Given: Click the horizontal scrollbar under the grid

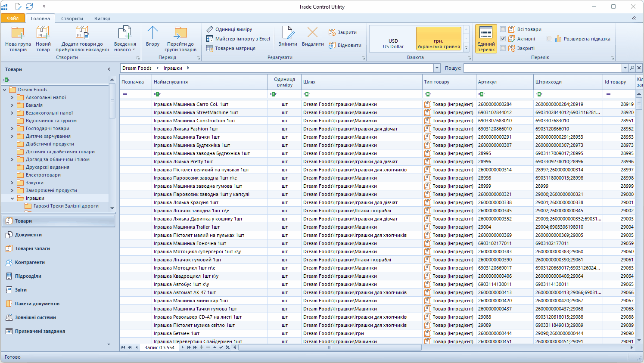Looking at the screenshot, I should (330, 347).
